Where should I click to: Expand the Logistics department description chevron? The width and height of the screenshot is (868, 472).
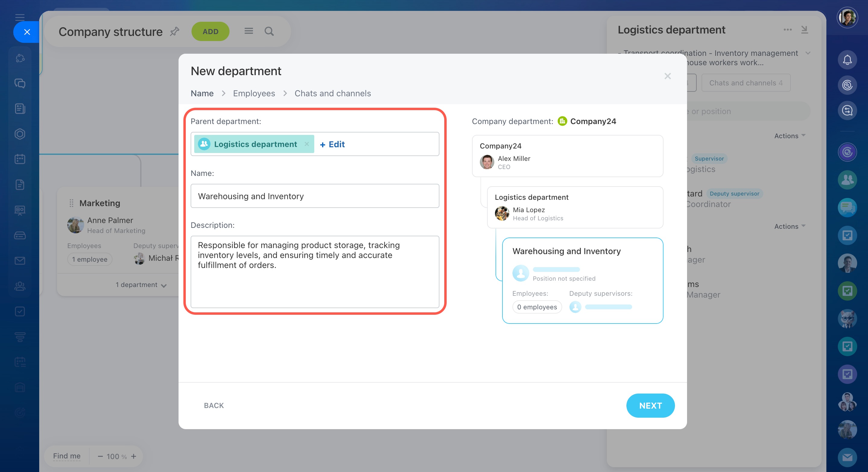point(808,53)
